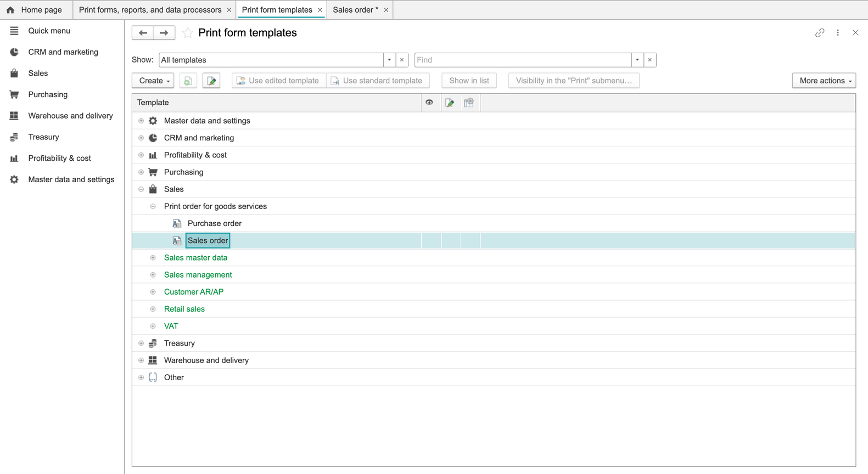
Task: Select the Purchase order template row
Action: click(494, 223)
